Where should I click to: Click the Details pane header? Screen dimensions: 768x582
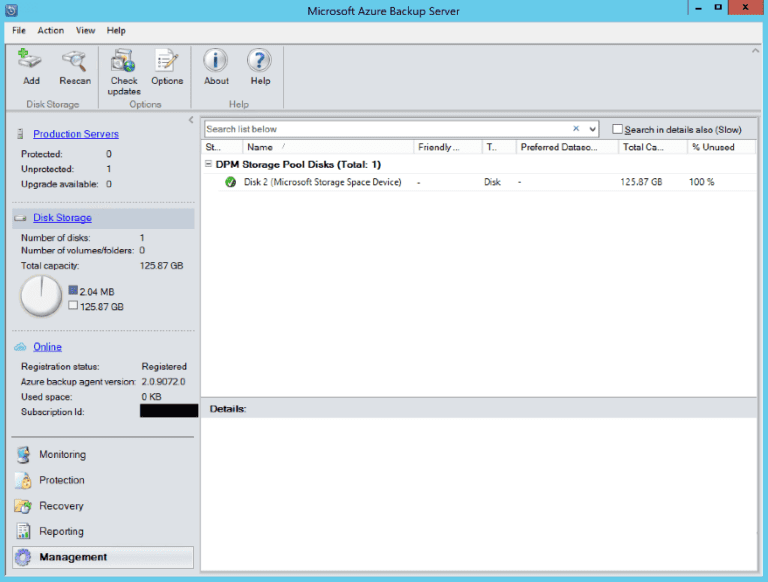point(479,409)
